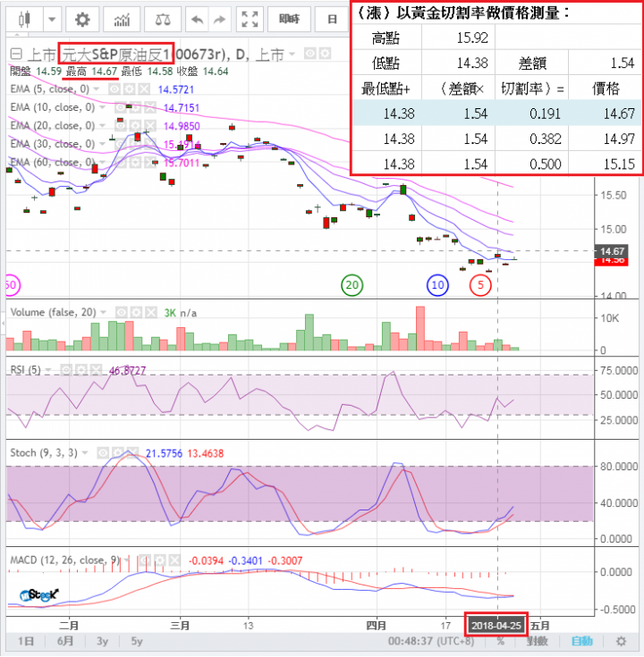The width and height of the screenshot is (644, 657).
Task: Select the 1日 time range
Action: [x=26, y=641]
